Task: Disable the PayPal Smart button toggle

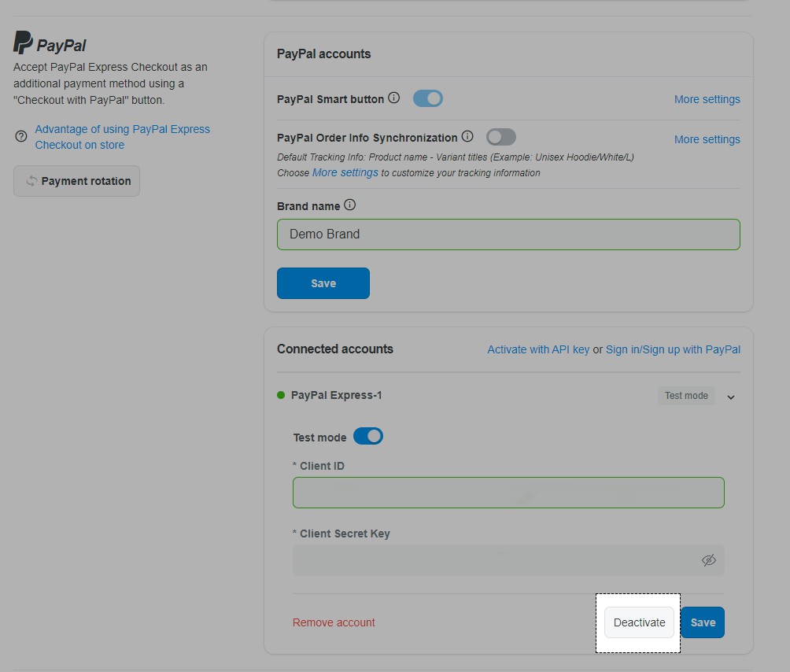Action: tap(427, 98)
